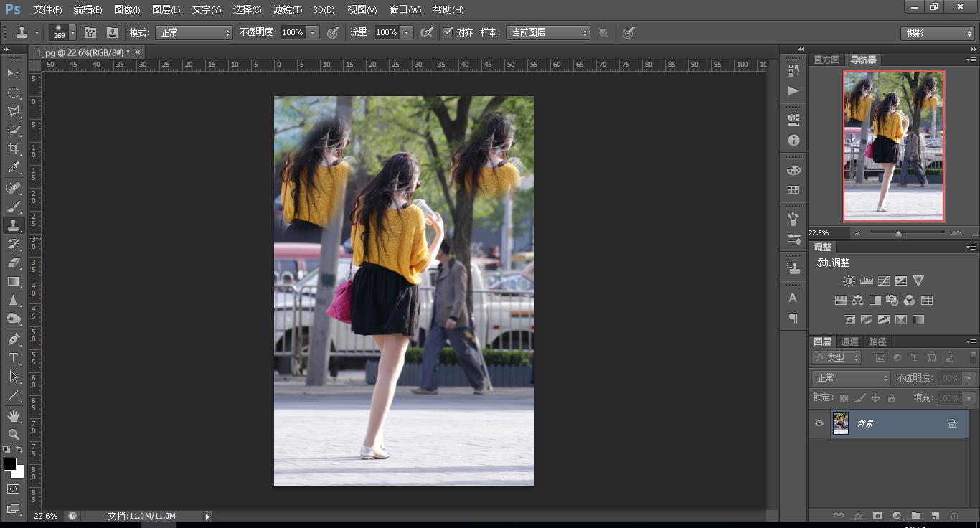Select the Zoom tool
This screenshot has width=980, height=528.
(x=14, y=435)
